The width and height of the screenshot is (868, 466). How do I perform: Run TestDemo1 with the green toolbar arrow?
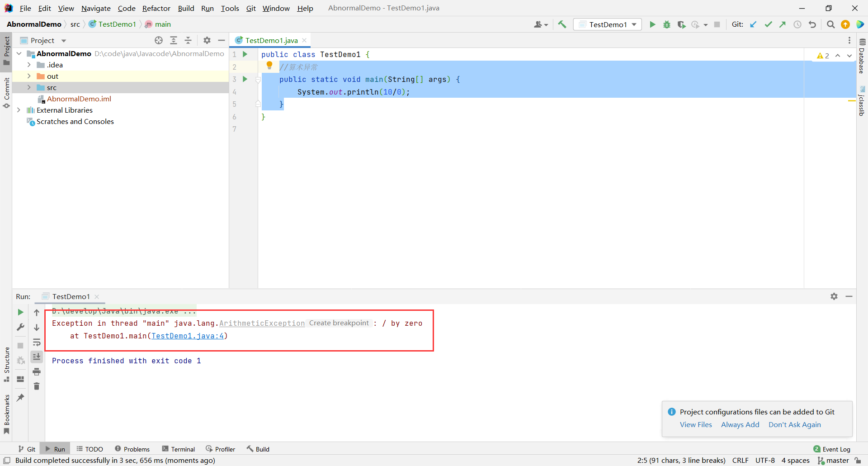(652, 24)
